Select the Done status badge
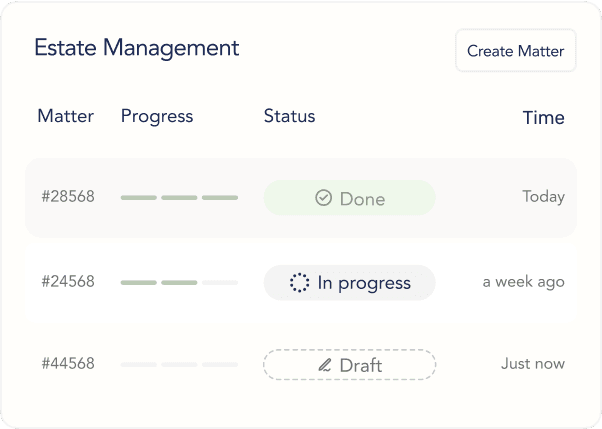Viewport: 602px width, 429px height. [x=349, y=198]
